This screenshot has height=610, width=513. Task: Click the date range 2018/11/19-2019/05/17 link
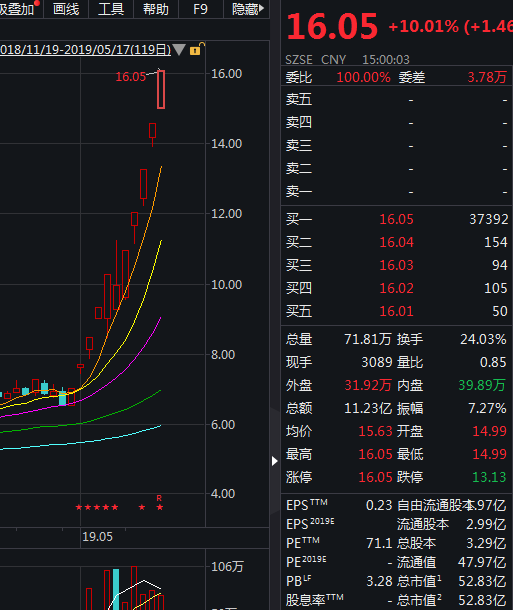point(86,50)
